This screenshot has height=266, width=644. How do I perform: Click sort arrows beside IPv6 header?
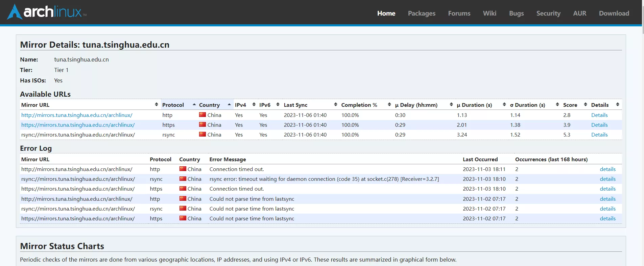278,104
